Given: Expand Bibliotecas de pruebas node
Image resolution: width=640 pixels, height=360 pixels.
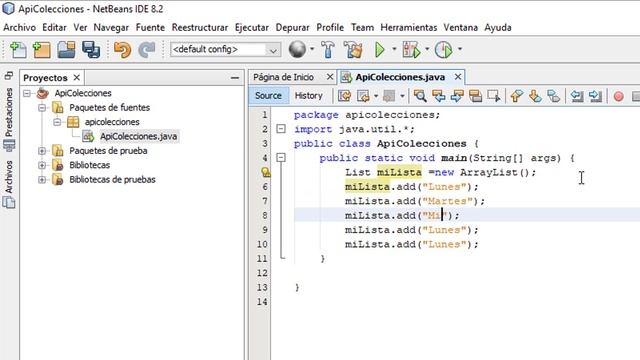Looking at the screenshot, I should 42,180.
